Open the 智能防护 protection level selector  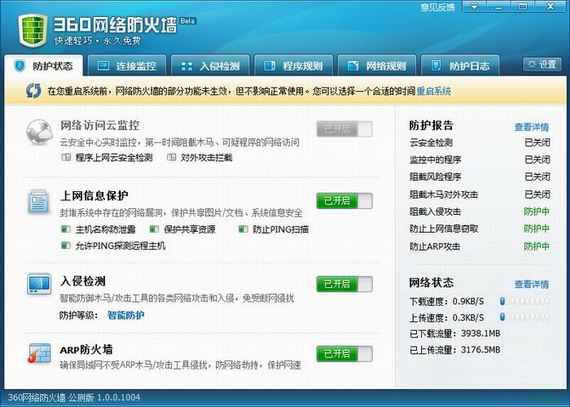(x=126, y=315)
